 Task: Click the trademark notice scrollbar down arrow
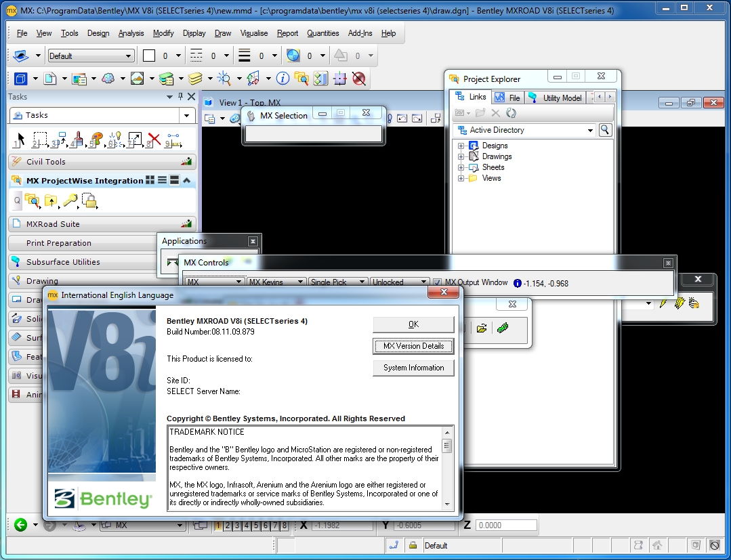[x=447, y=504]
